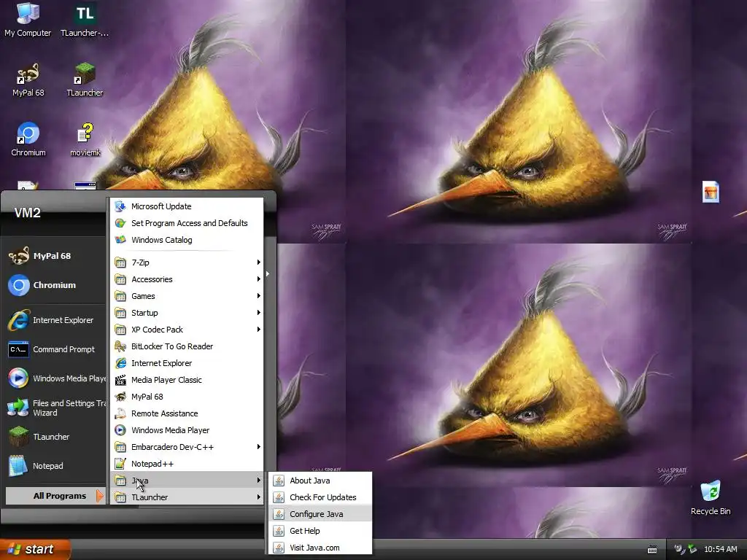The width and height of the screenshot is (747, 560).
Task: Open Recycle Bin on desktop
Action: [x=711, y=497]
